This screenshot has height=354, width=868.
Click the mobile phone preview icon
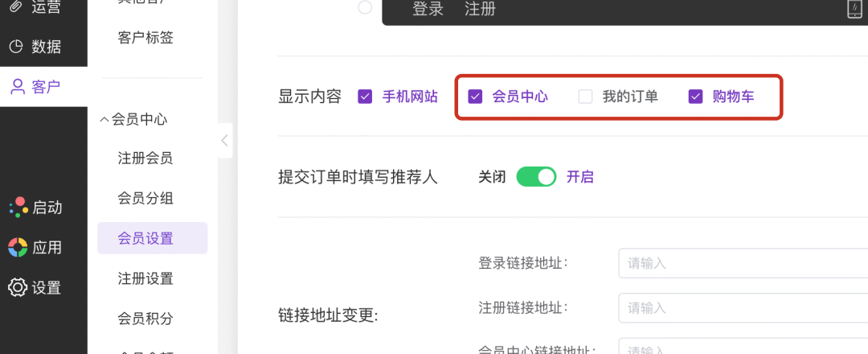(854, 10)
